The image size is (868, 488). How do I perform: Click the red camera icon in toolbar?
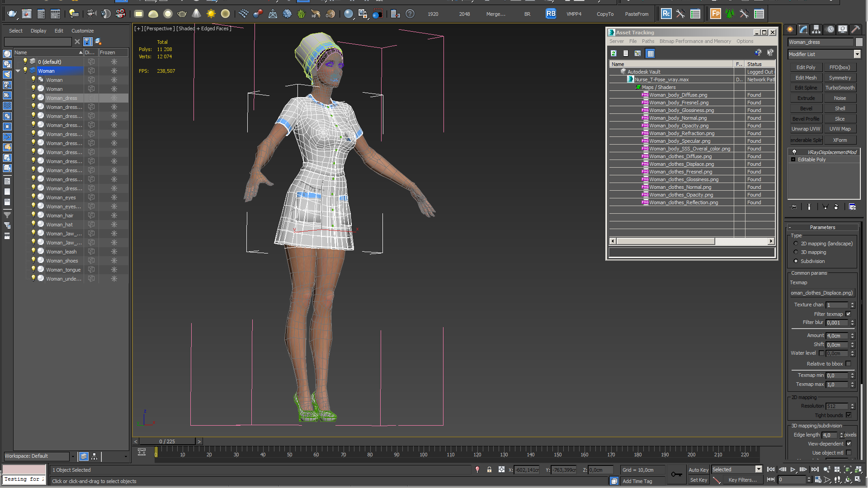[x=121, y=14]
